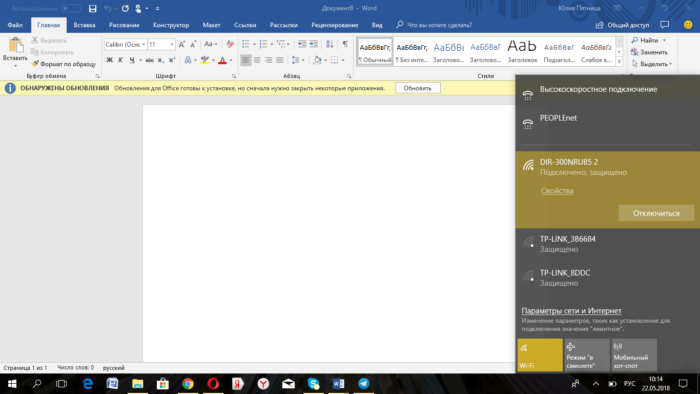Screen dimensions: 700x394
Task: Switch to the Макет tab
Action: point(211,25)
